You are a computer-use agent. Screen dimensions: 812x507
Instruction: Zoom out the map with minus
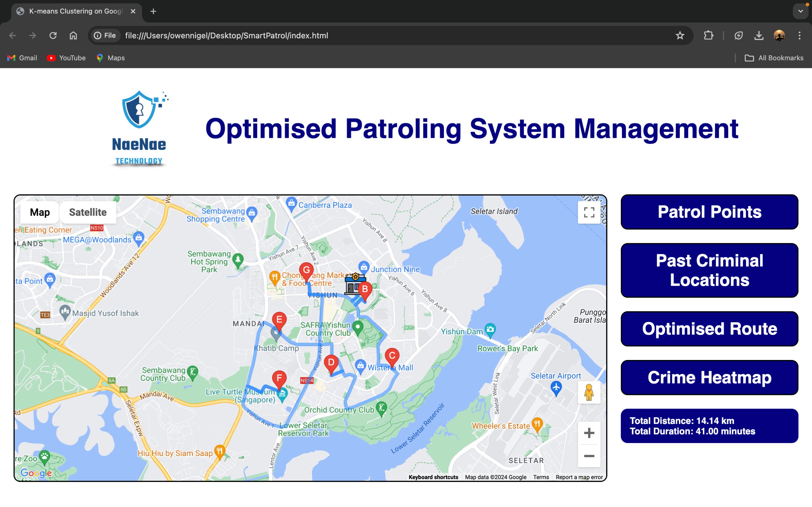[x=589, y=456]
